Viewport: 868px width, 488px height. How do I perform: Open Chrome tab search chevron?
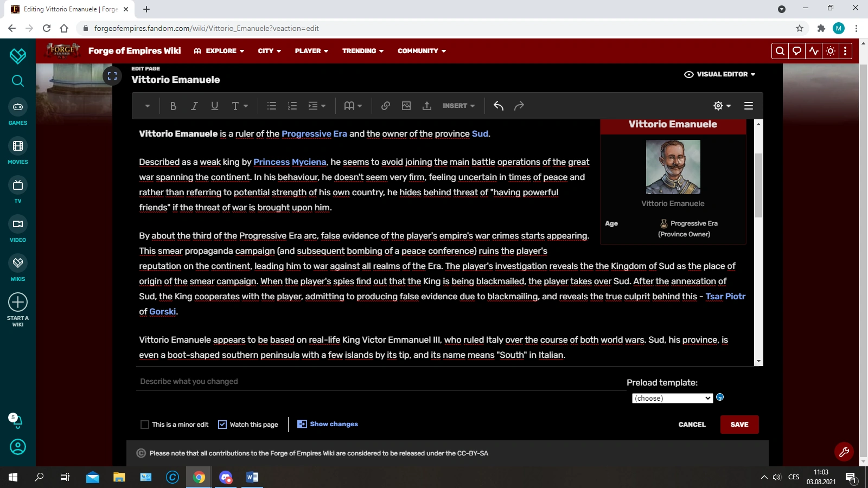click(x=782, y=9)
